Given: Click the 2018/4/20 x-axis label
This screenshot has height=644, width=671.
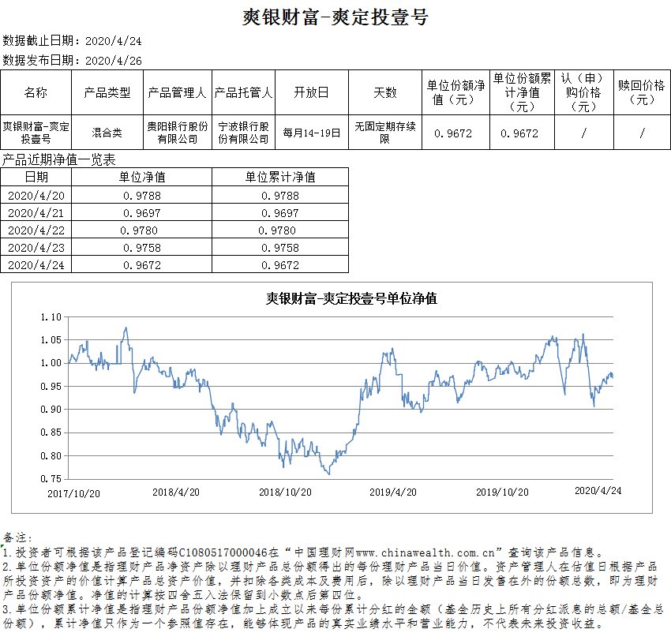Looking at the screenshot, I should (x=176, y=492).
